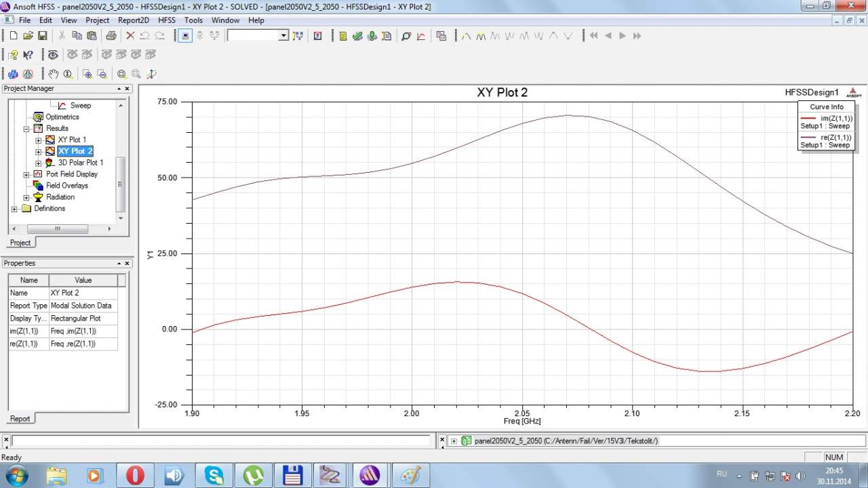Image resolution: width=868 pixels, height=488 pixels.
Task: Open the empty toolbar combo box dropdown
Action: point(283,36)
